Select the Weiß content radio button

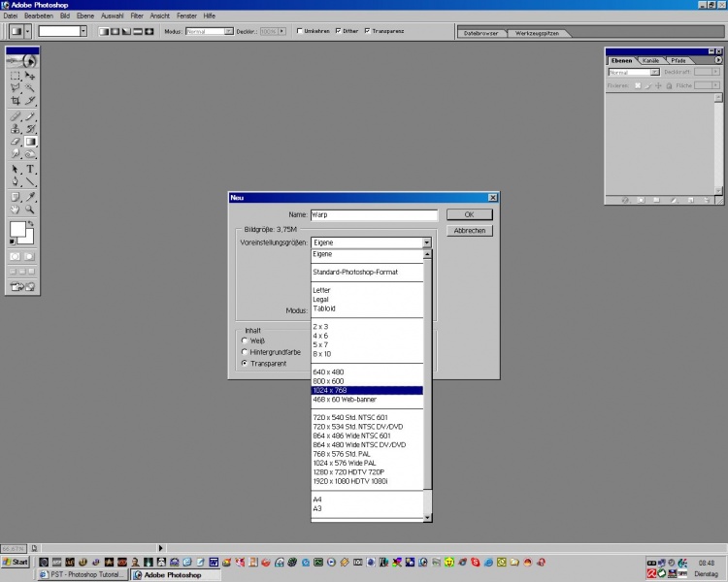click(245, 340)
